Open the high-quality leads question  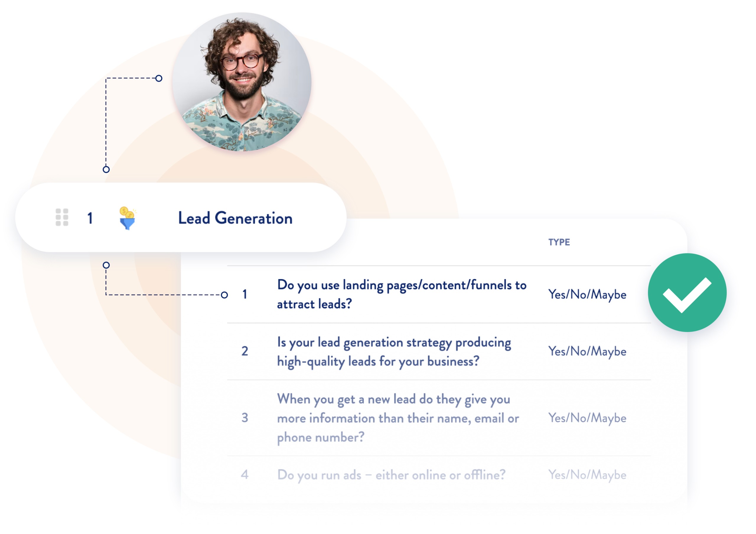tap(395, 351)
